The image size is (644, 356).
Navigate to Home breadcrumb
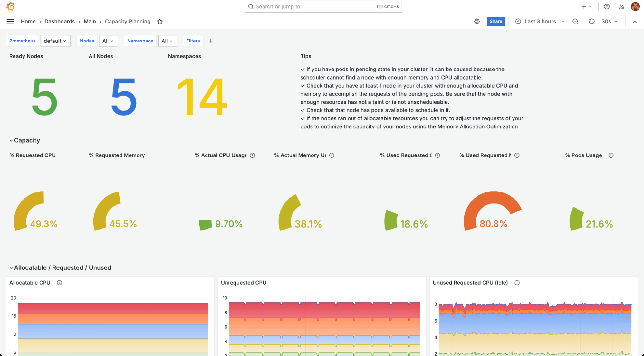pos(28,21)
